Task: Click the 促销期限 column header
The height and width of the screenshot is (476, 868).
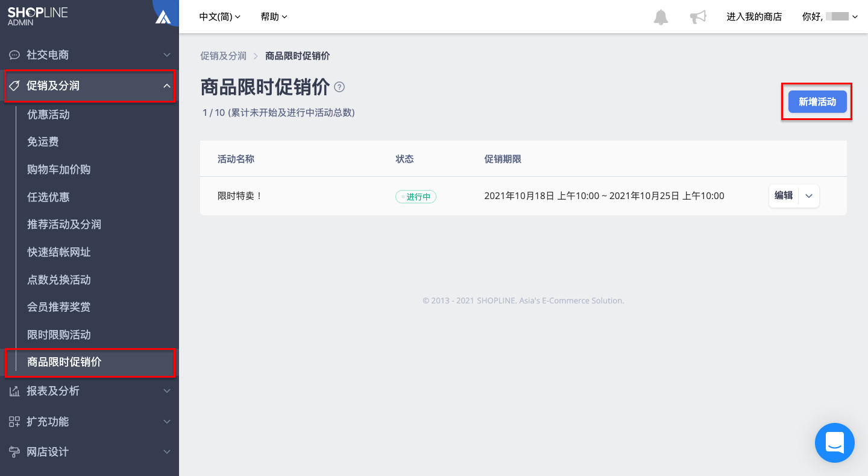Action: coord(503,159)
